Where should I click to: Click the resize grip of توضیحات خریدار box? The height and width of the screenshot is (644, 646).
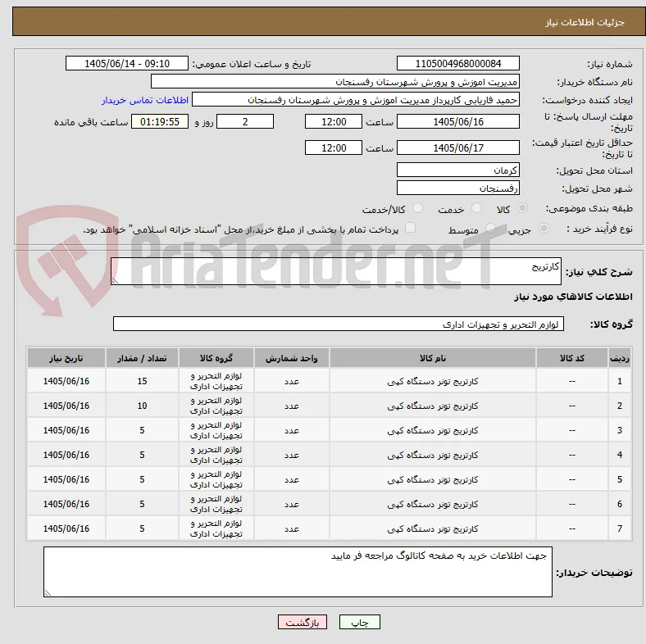(x=48, y=593)
